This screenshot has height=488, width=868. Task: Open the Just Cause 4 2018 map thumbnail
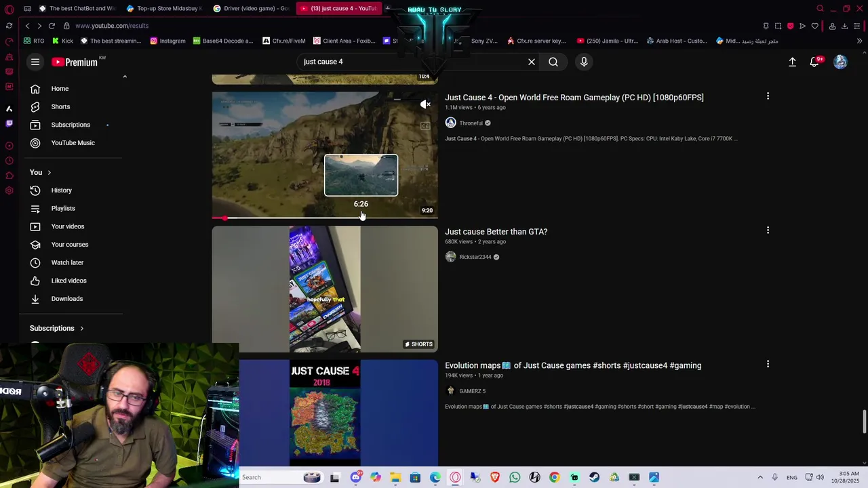click(x=325, y=413)
